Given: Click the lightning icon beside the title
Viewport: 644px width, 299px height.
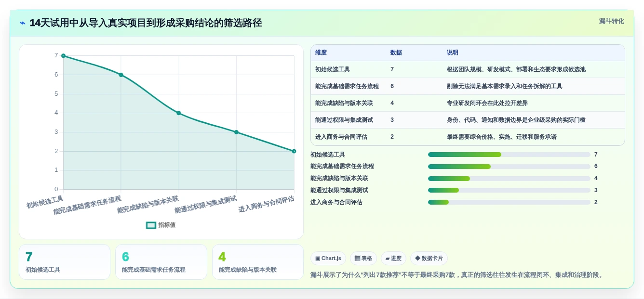Looking at the screenshot, I should pos(23,23).
